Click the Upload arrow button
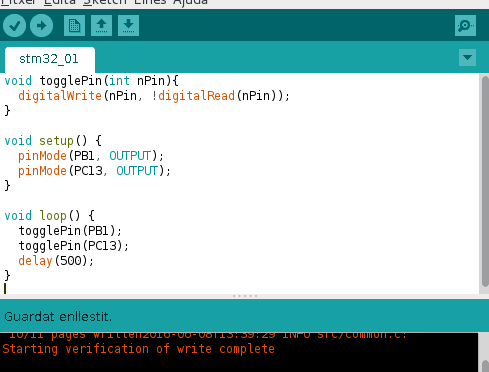 point(41,26)
